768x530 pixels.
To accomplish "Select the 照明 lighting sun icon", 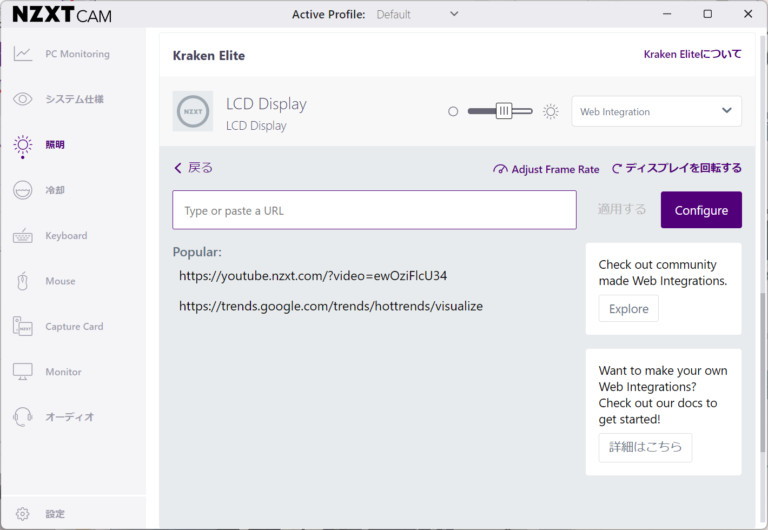I will (22, 145).
